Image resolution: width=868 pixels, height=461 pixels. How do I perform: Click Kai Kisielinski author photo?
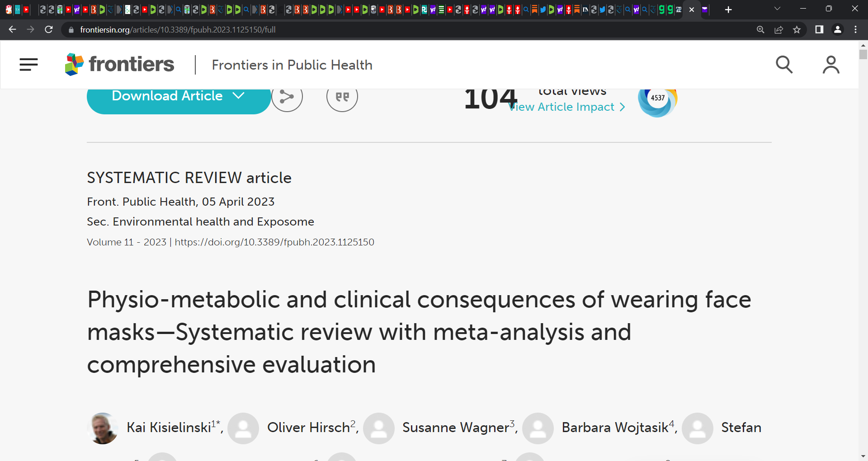point(103,428)
